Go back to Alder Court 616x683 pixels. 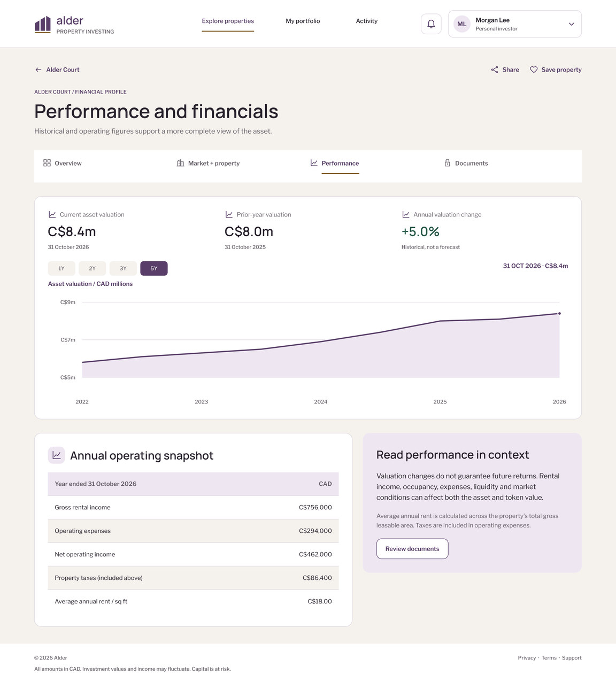(x=63, y=69)
